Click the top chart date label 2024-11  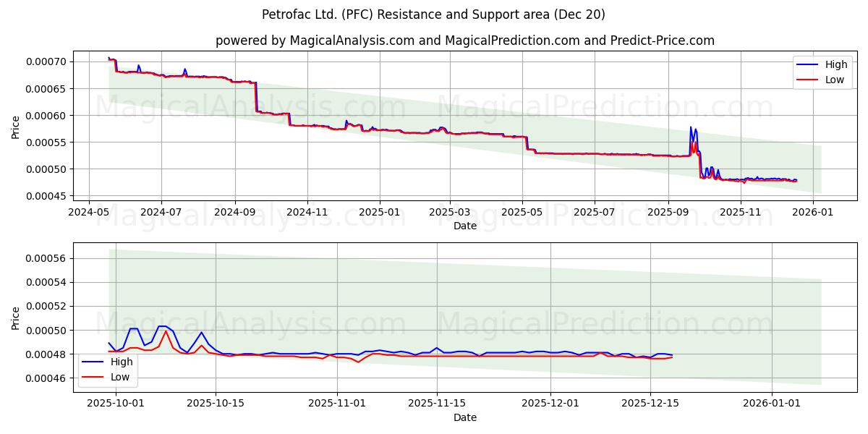point(307,212)
